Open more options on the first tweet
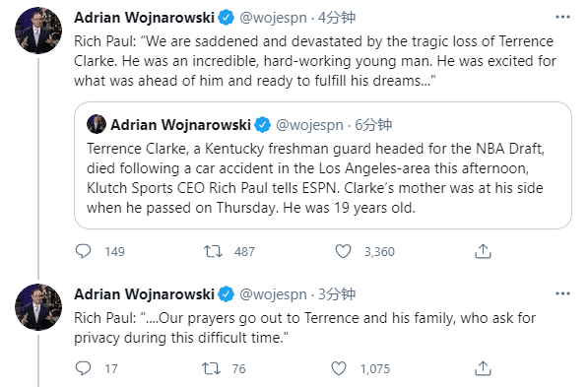Image resolution: width=588 pixels, height=387 pixels. coord(562,17)
